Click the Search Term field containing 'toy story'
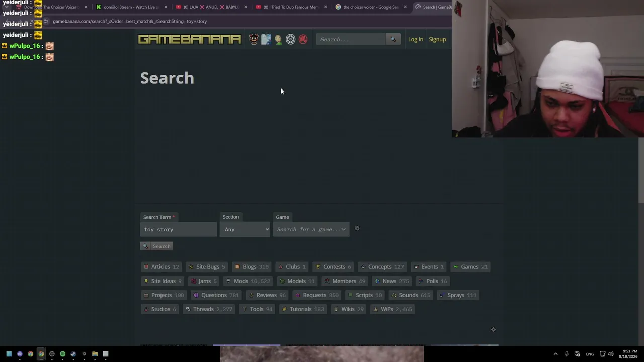The width and height of the screenshot is (644, 362). coord(179,229)
